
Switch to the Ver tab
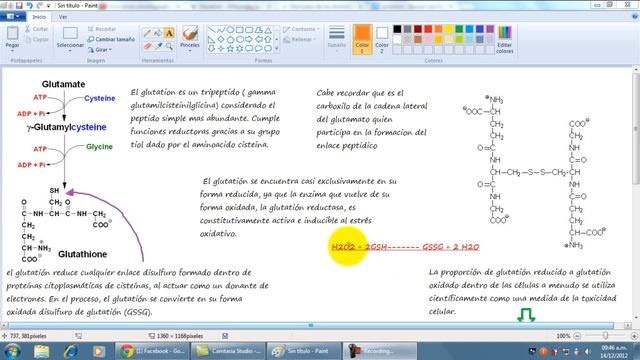(62, 17)
